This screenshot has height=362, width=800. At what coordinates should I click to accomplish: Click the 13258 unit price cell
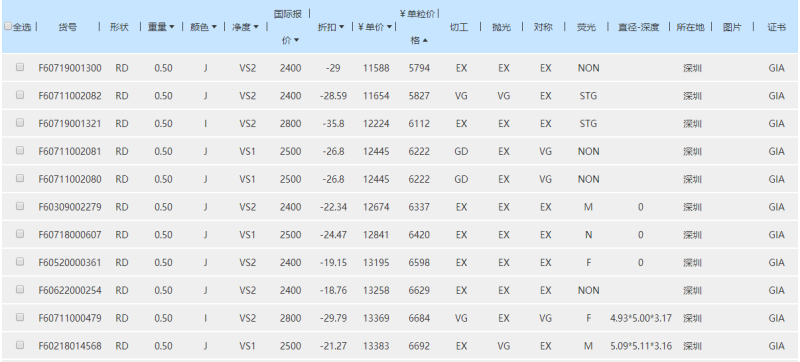tap(376, 290)
